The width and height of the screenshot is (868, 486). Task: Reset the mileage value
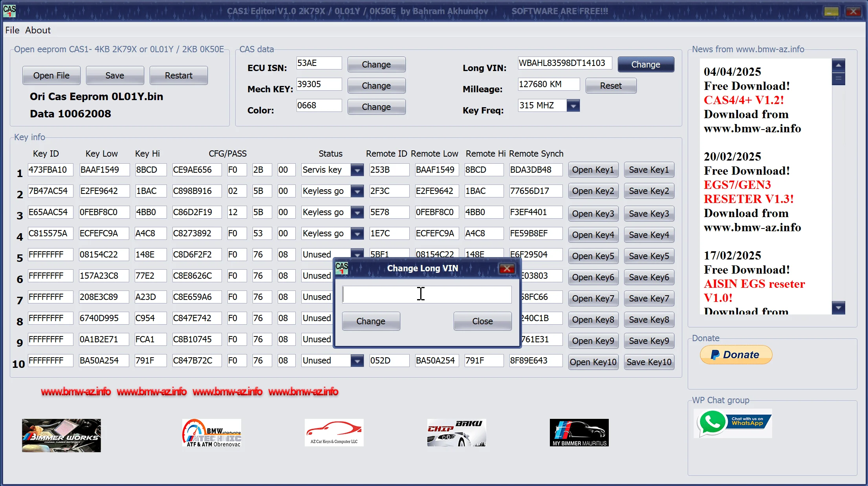click(x=611, y=86)
